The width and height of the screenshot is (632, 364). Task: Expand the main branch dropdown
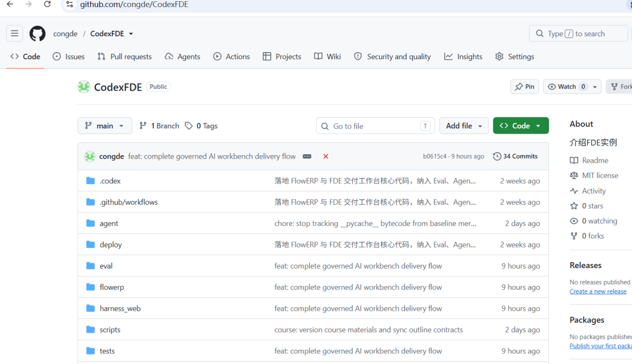coord(105,126)
